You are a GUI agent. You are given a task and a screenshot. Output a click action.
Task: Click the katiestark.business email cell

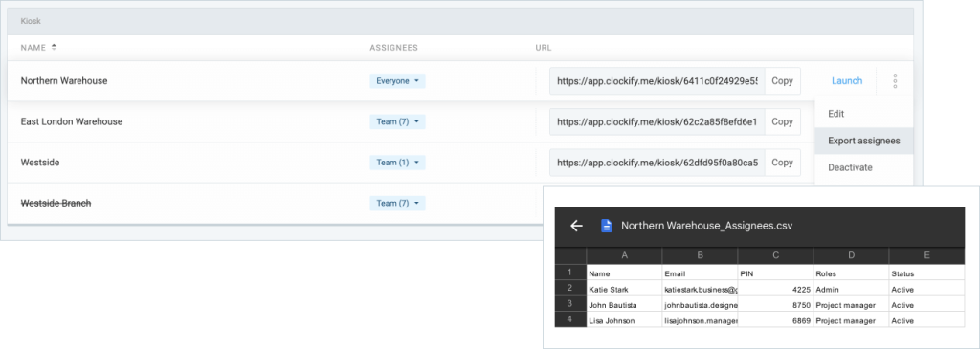pos(700,289)
